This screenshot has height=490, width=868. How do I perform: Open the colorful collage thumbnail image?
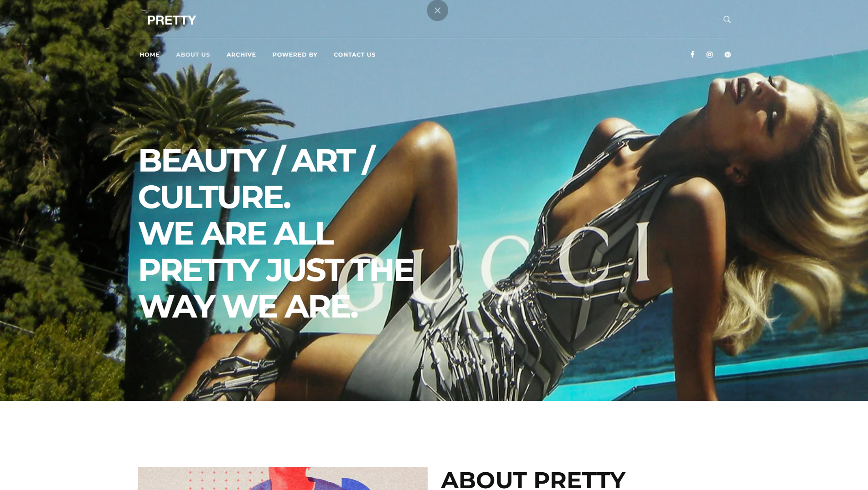(283, 478)
